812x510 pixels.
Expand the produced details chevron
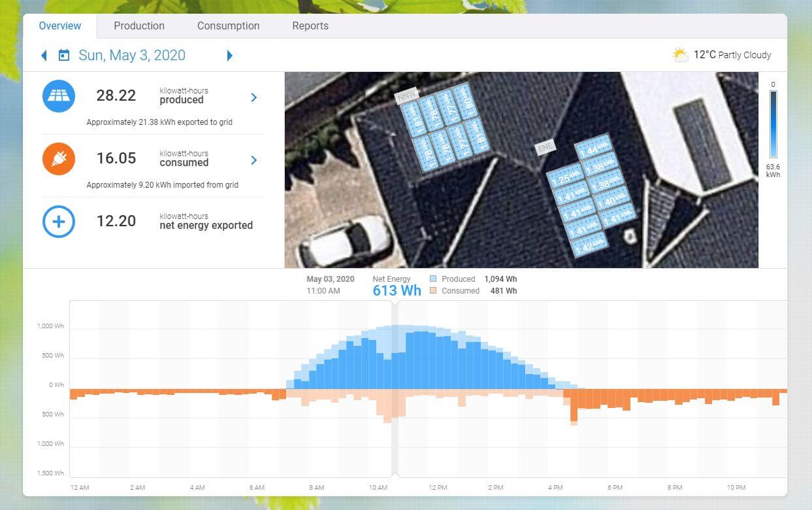254,97
